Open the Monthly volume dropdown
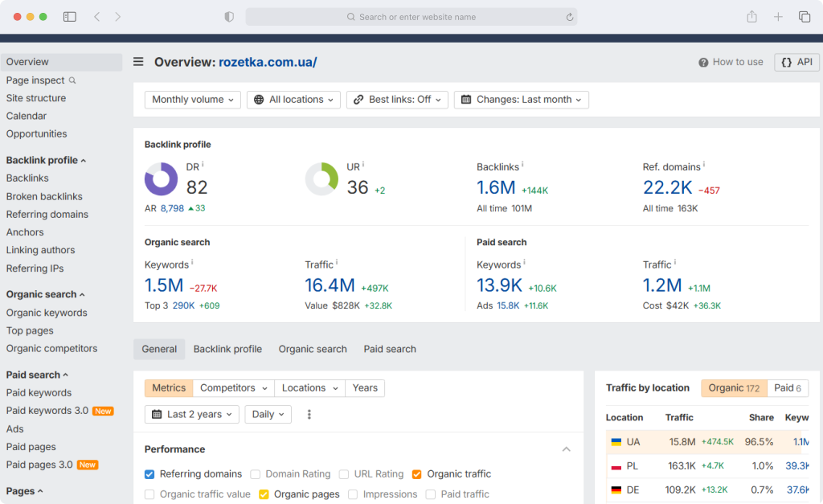The width and height of the screenshot is (823, 504). coord(193,100)
